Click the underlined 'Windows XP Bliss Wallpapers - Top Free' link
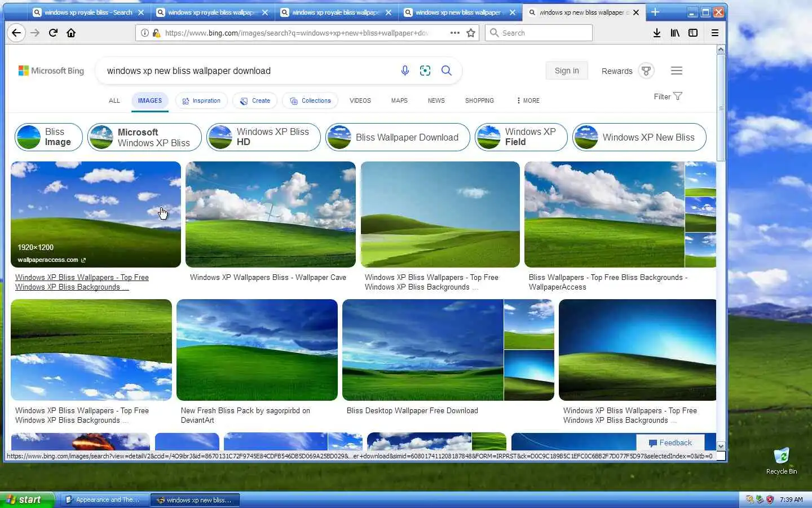 tap(82, 282)
